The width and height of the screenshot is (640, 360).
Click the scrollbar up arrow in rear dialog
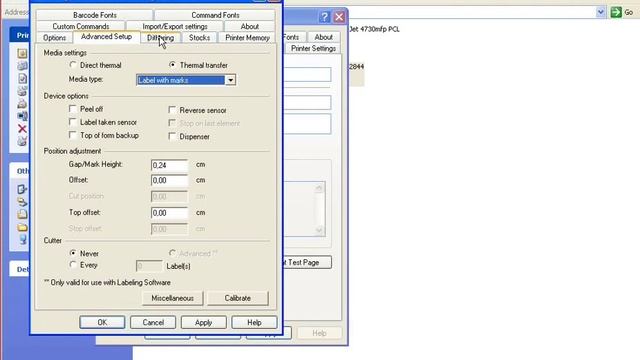319,187
